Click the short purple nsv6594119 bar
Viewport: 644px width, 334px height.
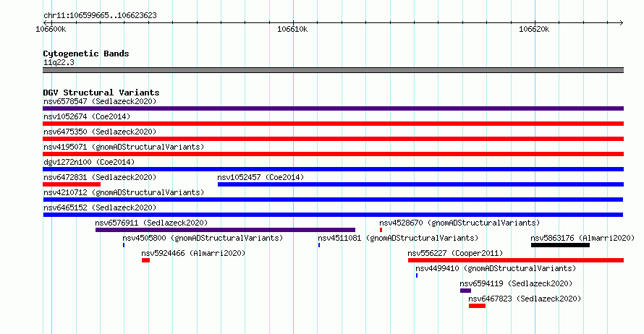click(465, 291)
